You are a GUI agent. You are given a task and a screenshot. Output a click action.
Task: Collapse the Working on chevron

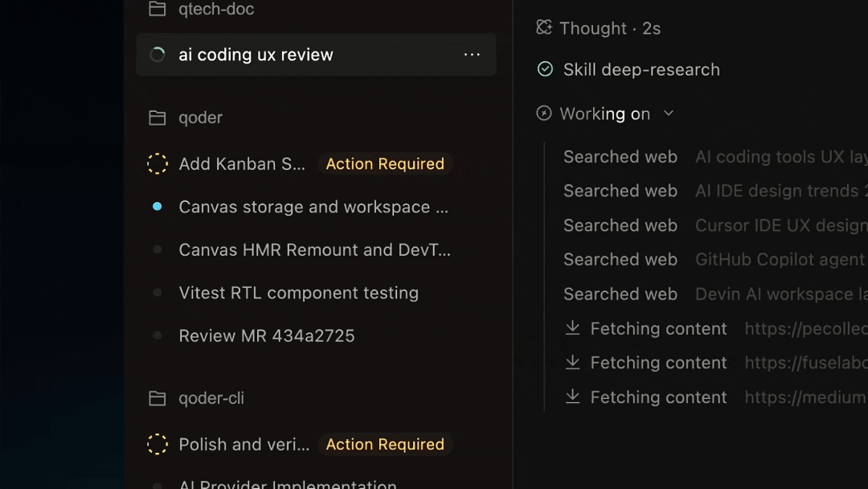tap(669, 113)
